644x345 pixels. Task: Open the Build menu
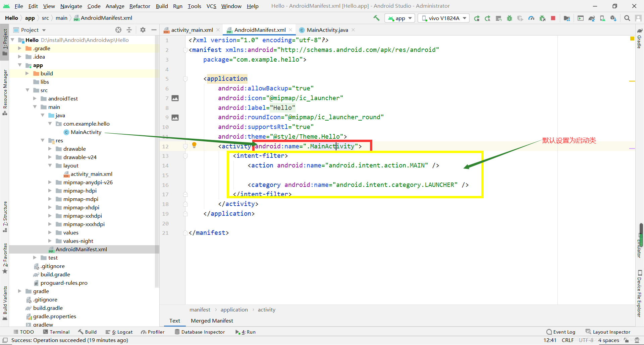click(162, 6)
